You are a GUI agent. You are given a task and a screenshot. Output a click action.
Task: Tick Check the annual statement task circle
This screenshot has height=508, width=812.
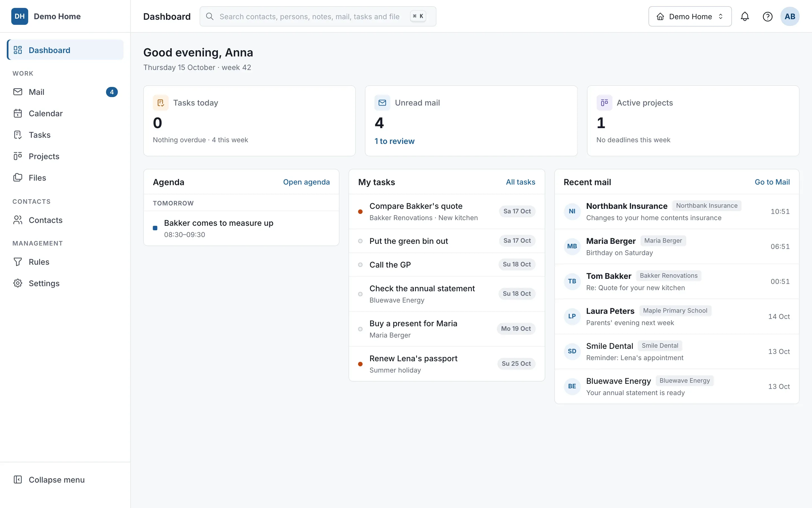tap(360, 294)
